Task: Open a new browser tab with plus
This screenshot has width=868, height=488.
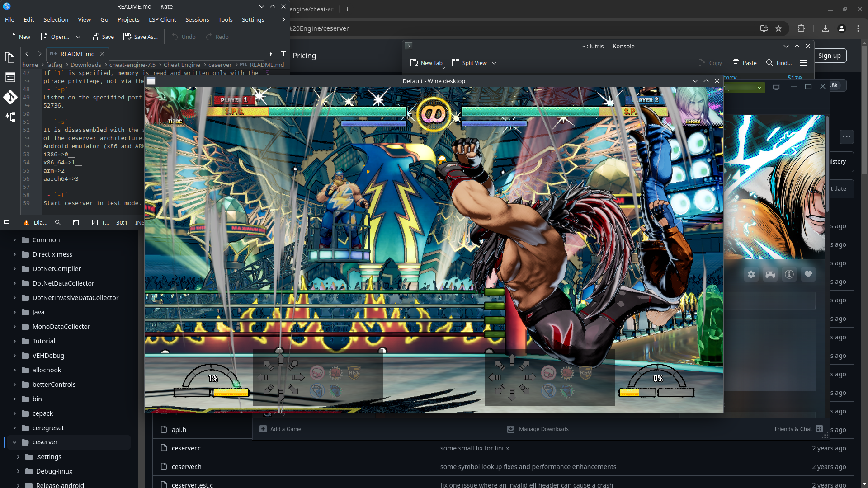Action: 347,9
